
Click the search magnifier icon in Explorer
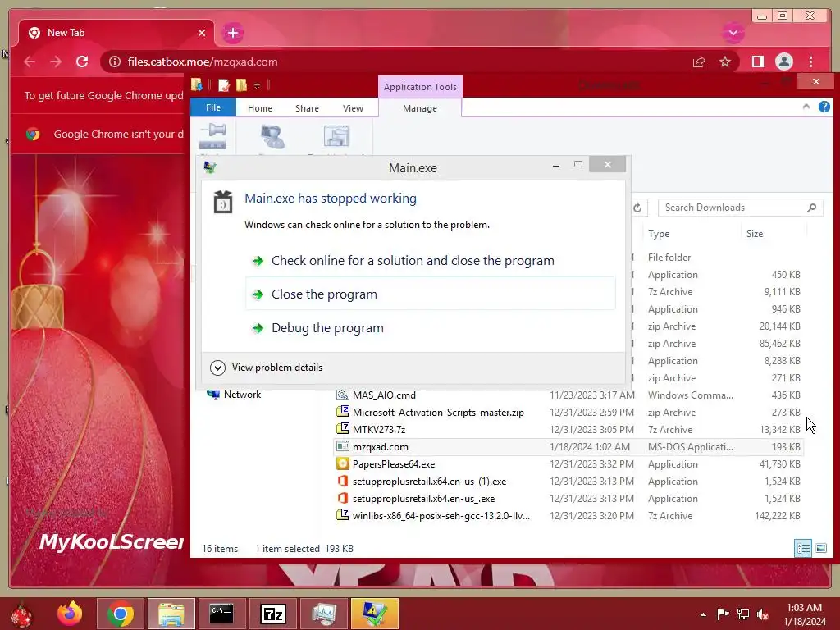click(811, 208)
